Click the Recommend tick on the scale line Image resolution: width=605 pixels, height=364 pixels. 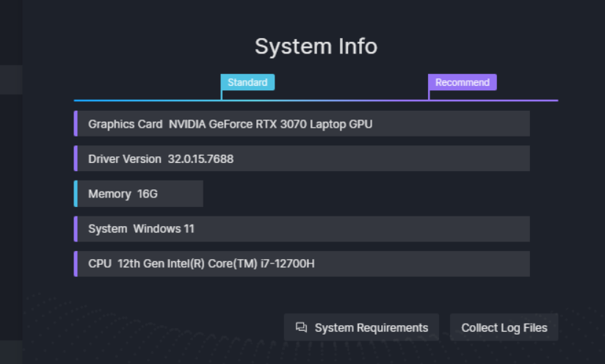click(x=429, y=95)
